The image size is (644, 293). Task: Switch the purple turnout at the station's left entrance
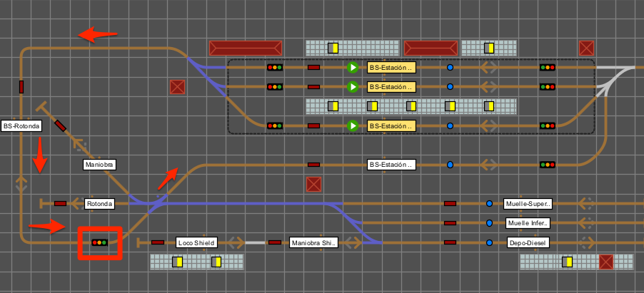(206, 76)
